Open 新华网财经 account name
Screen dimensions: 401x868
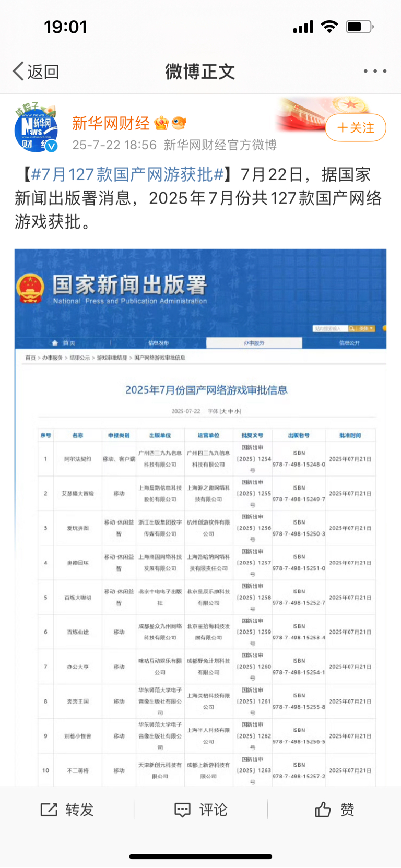coord(111,123)
